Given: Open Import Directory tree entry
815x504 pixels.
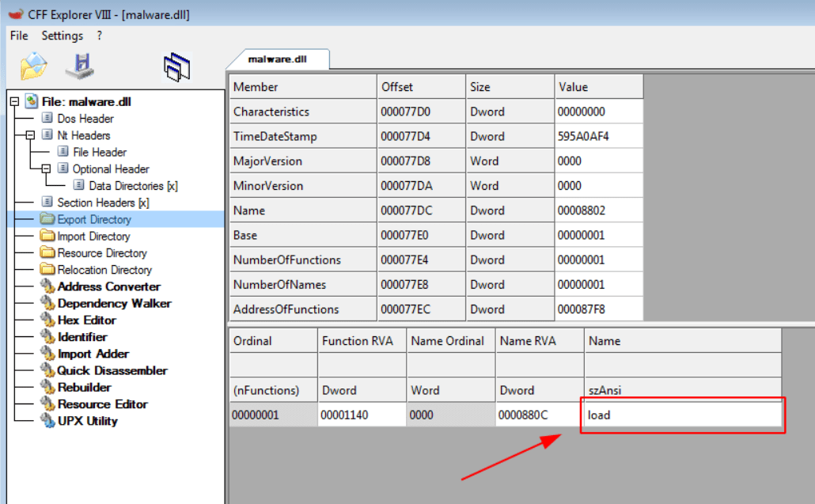Looking at the screenshot, I should (93, 237).
